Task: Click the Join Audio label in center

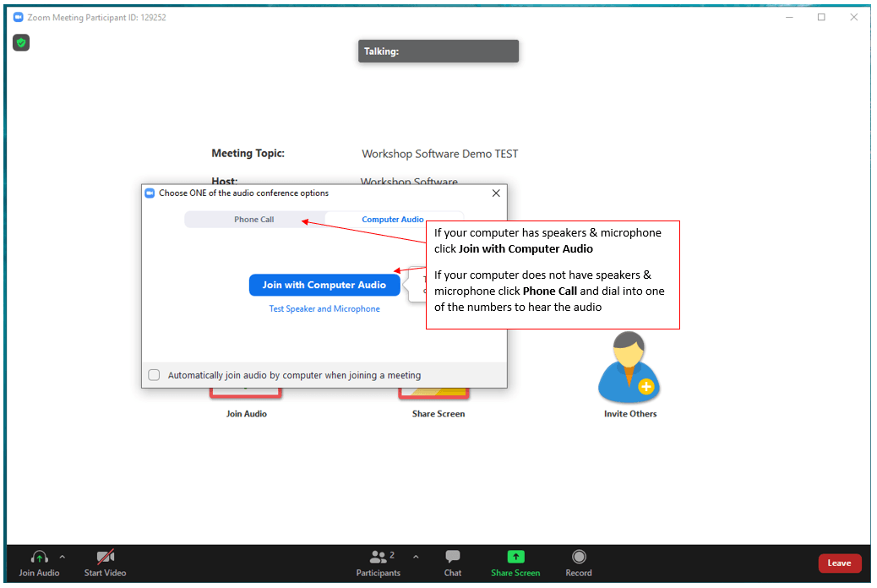Action: point(247,414)
